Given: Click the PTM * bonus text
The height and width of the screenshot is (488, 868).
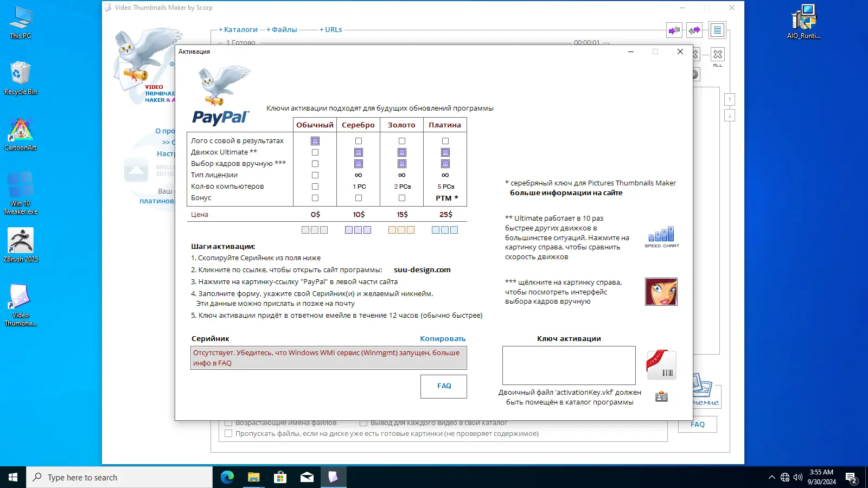Looking at the screenshot, I should (447, 198).
